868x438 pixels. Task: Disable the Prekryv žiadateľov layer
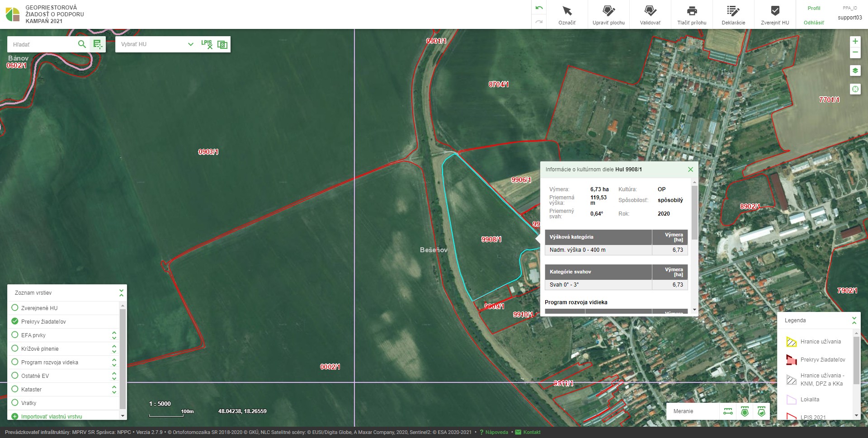click(x=15, y=321)
